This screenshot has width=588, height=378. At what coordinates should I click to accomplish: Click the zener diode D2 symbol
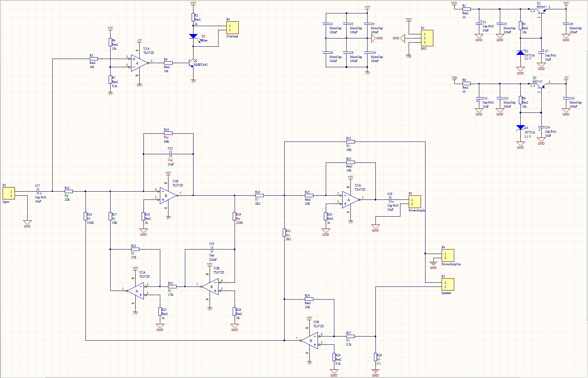coord(520,53)
